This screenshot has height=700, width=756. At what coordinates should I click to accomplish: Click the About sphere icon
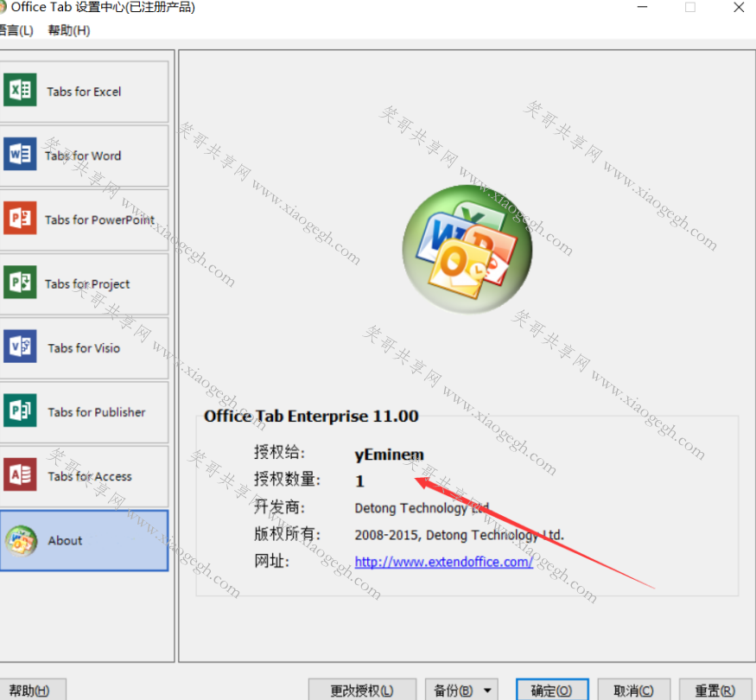click(x=22, y=541)
